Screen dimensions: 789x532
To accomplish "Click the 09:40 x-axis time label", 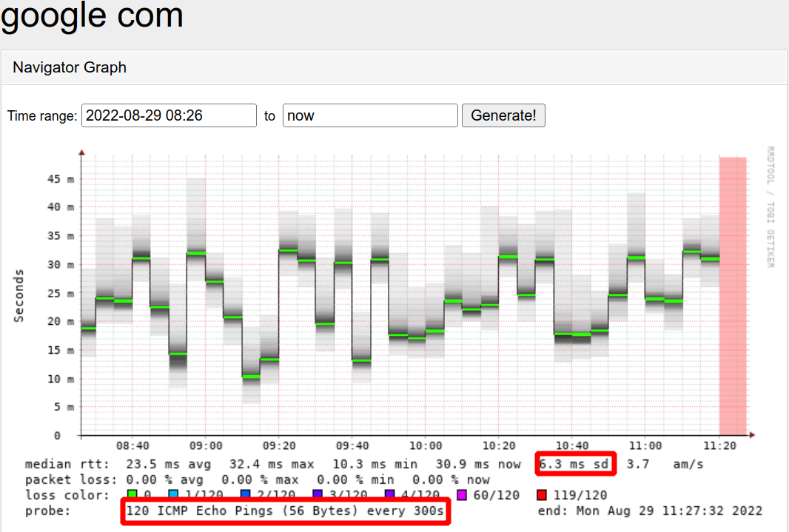I will point(352,446).
